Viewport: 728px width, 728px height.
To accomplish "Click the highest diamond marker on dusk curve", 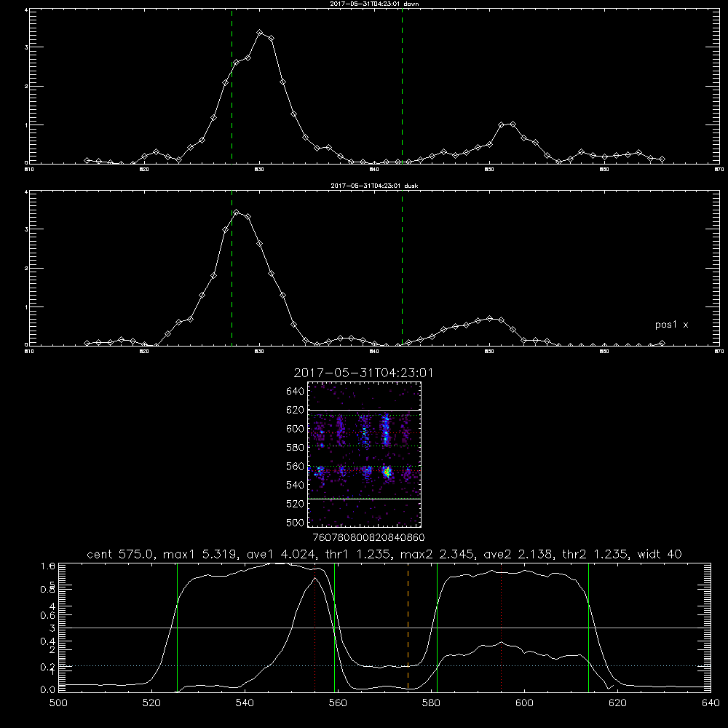I will 237,212.
